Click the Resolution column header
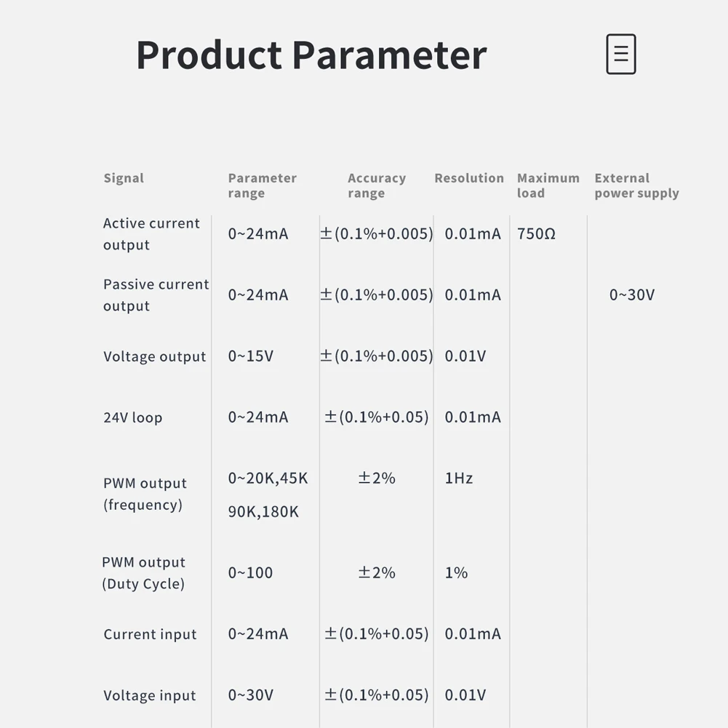 [x=468, y=178]
